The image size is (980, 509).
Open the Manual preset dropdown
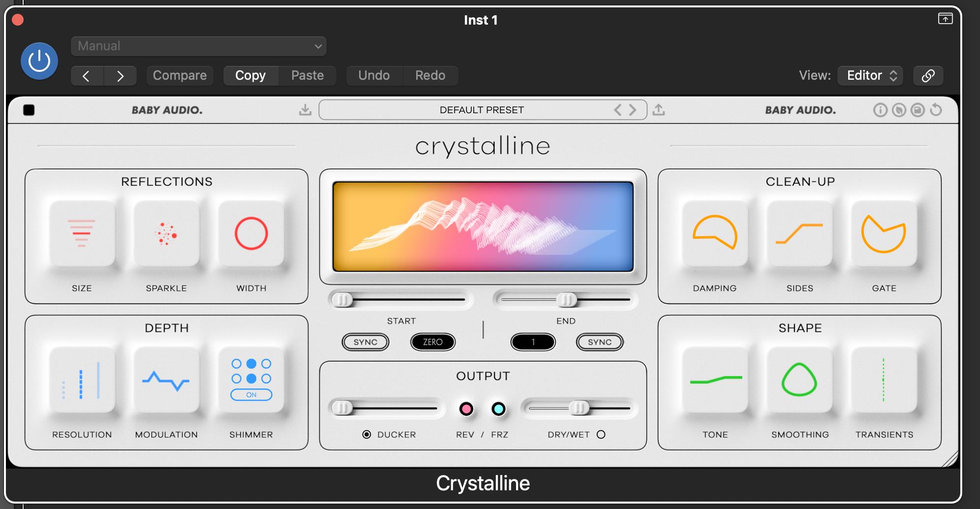click(x=199, y=46)
